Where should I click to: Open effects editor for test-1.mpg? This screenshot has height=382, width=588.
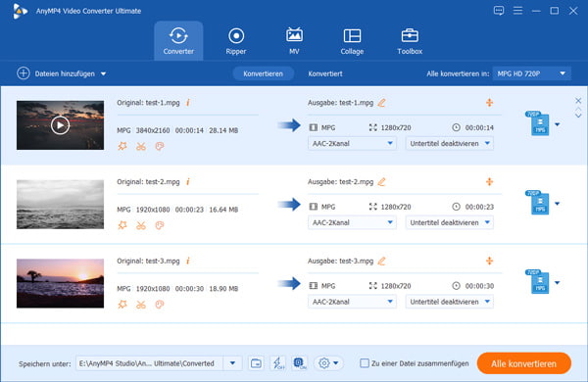122,146
